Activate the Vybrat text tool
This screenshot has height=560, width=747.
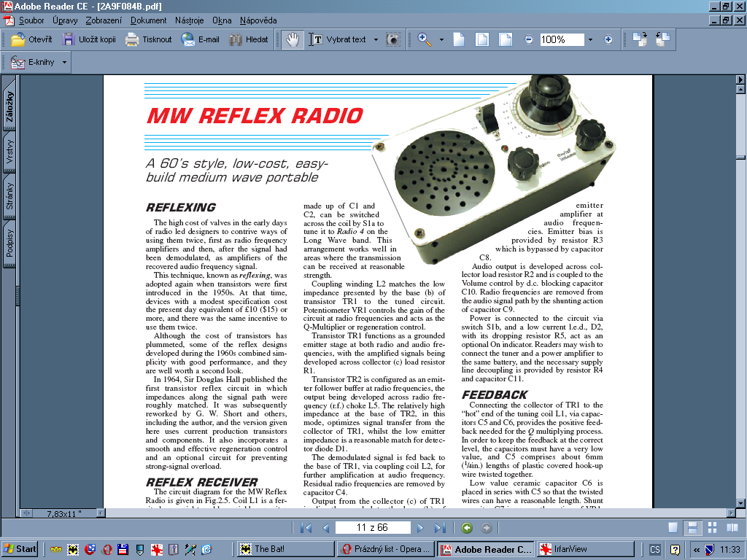pyautogui.click(x=338, y=39)
